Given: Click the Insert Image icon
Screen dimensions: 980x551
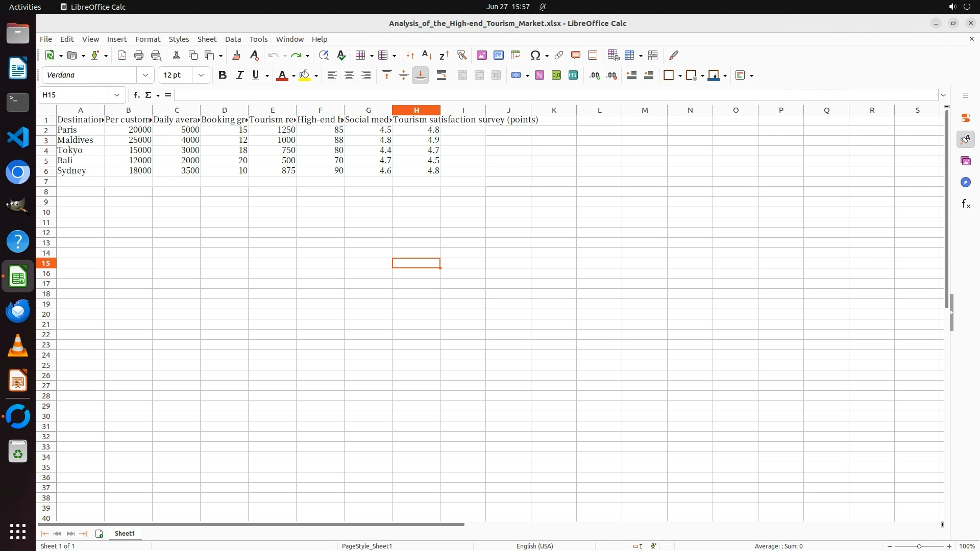Looking at the screenshot, I should click(x=481, y=55).
